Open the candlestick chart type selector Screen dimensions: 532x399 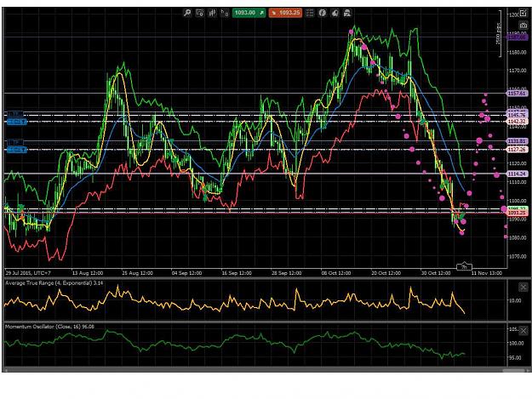(x=213, y=13)
